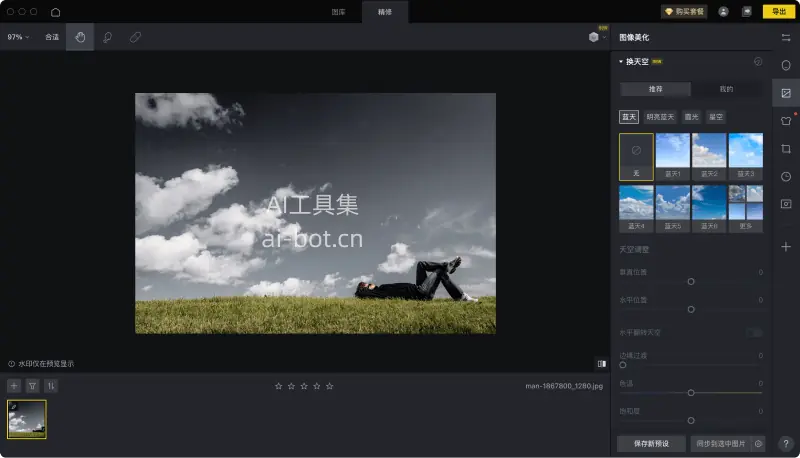Expand the arrow beside the hexagon icon
Image resolution: width=800 pixels, height=458 pixels.
[x=604, y=37]
